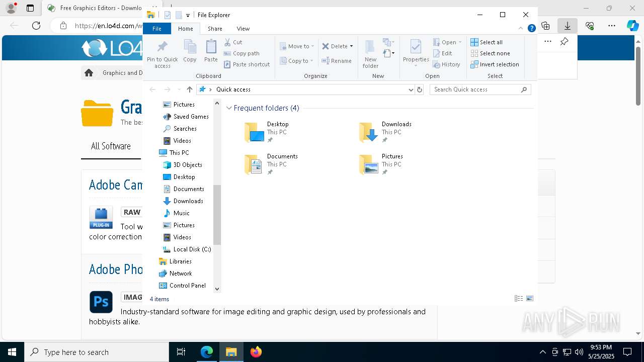Expand address bar history dropdown
This screenshot has height=362, width=644.
click(x=411, y=89)
